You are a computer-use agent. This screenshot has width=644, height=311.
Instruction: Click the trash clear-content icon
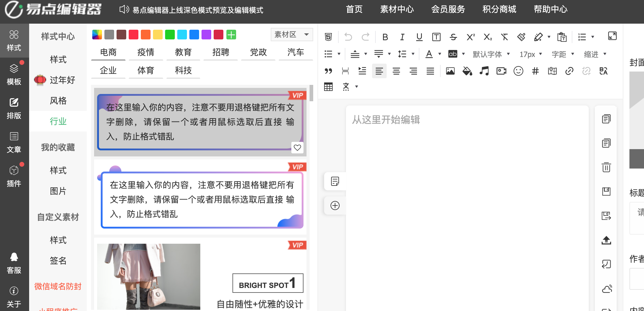click(x=606, y=167)
